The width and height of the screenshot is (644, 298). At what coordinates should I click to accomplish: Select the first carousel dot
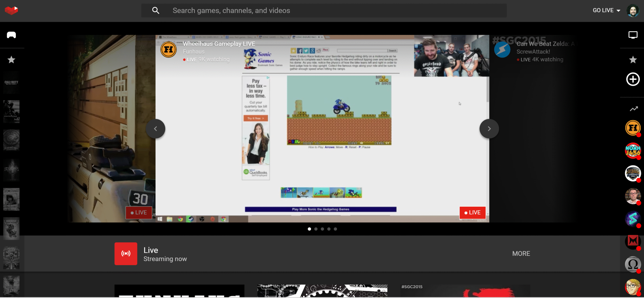tap(309, 229)
